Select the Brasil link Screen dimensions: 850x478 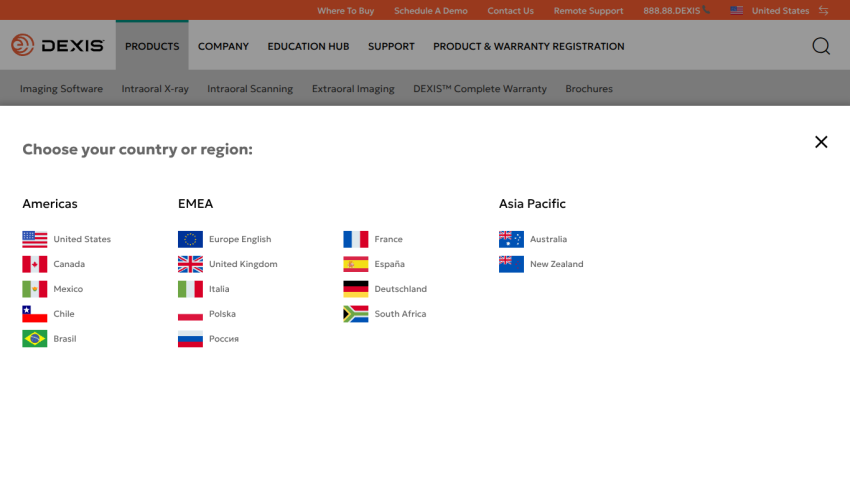65,339
